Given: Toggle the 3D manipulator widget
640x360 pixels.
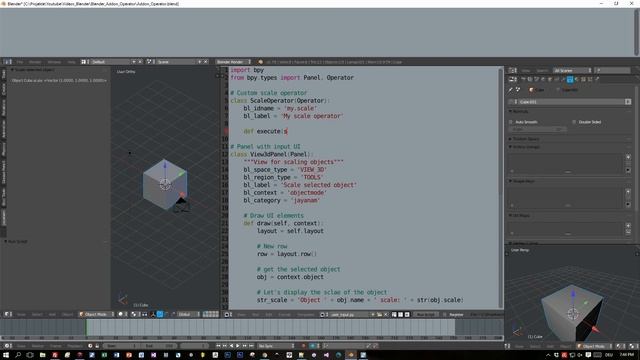Looking at the screenshot, I should (x=153, y=314).
